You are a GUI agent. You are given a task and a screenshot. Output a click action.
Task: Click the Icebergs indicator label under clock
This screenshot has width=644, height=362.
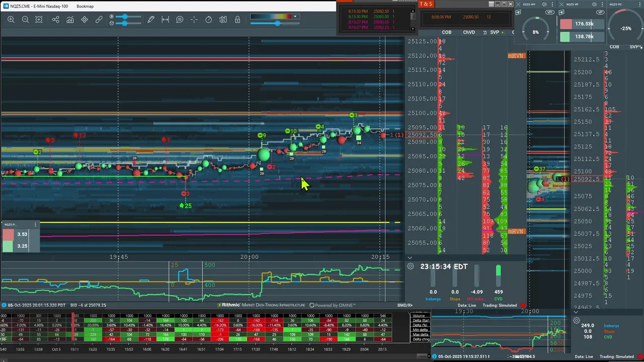click(433, 299)
